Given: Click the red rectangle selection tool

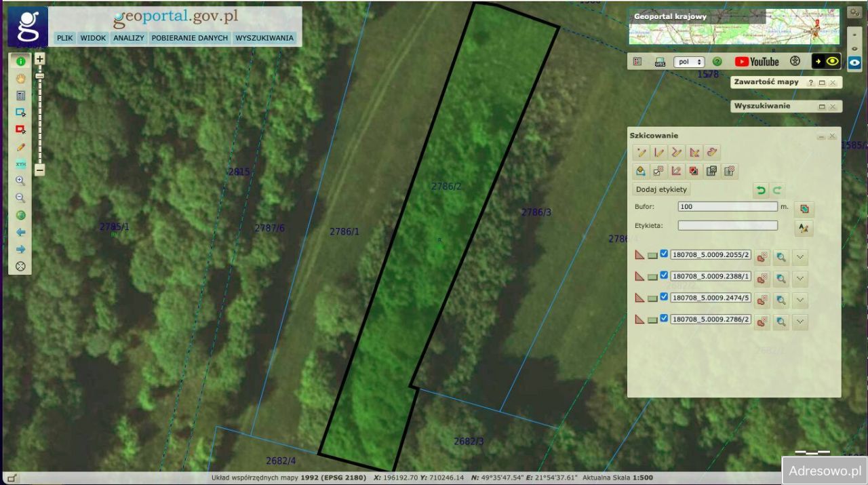Looking at the screenshot, I should (20, 130).
